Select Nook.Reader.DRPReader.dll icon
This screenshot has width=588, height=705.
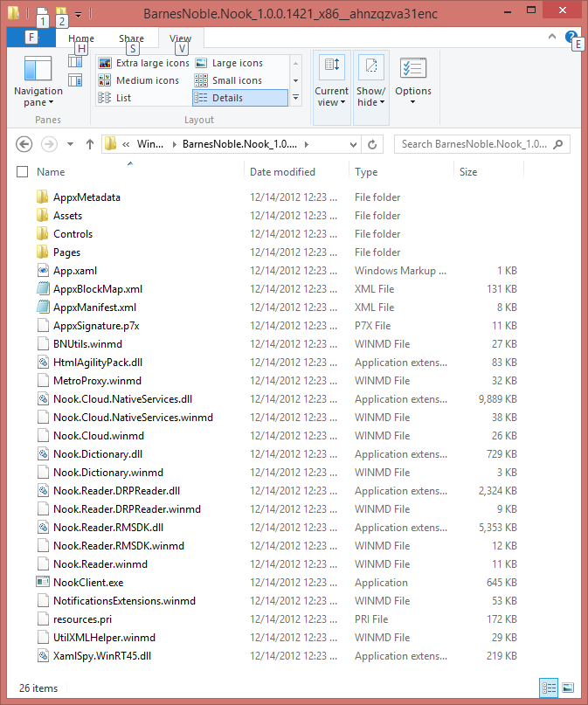tap(43, 491)
